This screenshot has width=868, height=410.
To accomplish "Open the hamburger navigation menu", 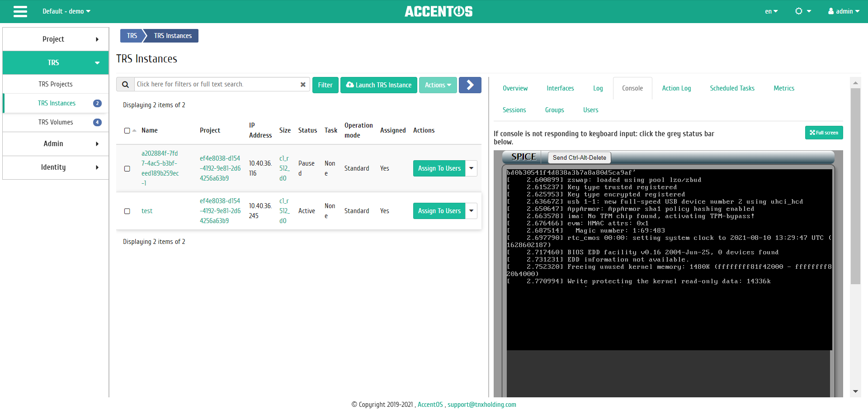I will pos(20,11).
